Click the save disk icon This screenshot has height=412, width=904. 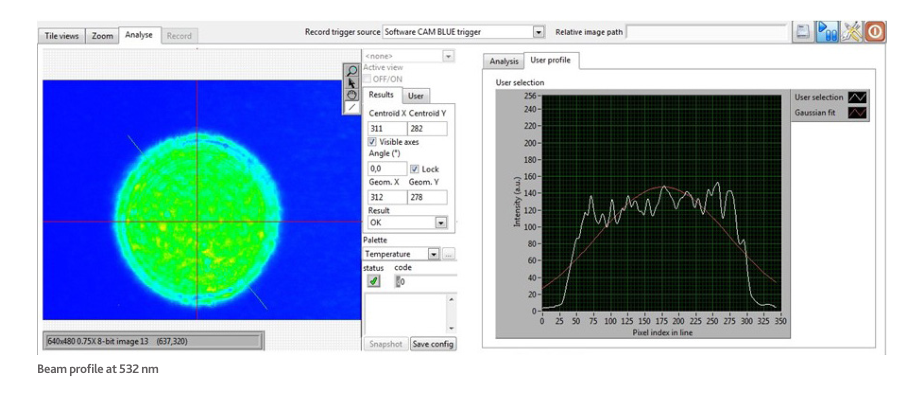tap(802, 32)
